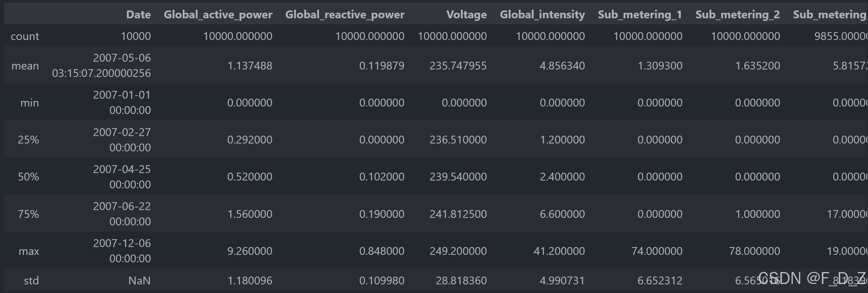Click the Global_reactive_power column header
The height and width of the screenshot is (293, 868).
point(345,14)
